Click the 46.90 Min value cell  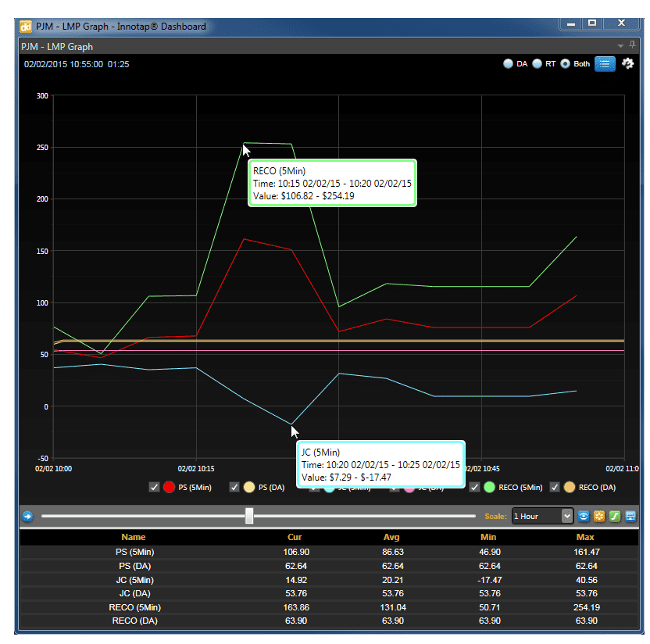[x=490, y=552]
